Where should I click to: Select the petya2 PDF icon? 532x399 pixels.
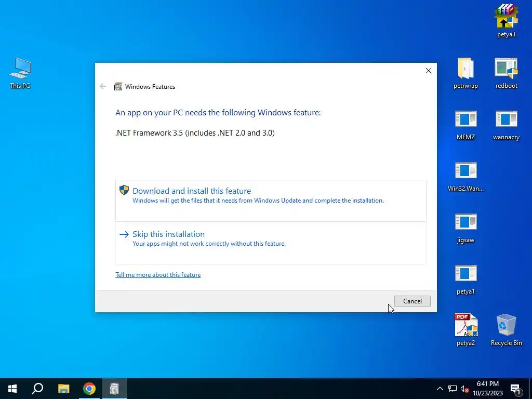tap(465, 329)
